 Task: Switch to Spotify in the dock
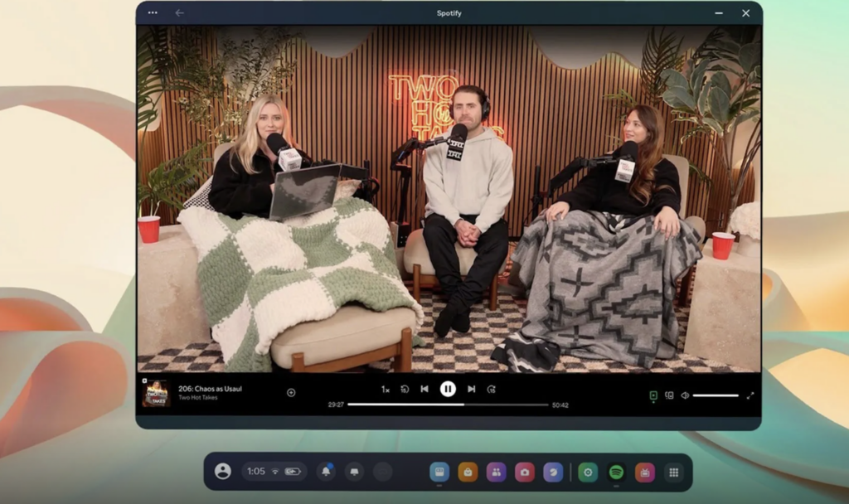pyautogui.click(x=616, y=472)
